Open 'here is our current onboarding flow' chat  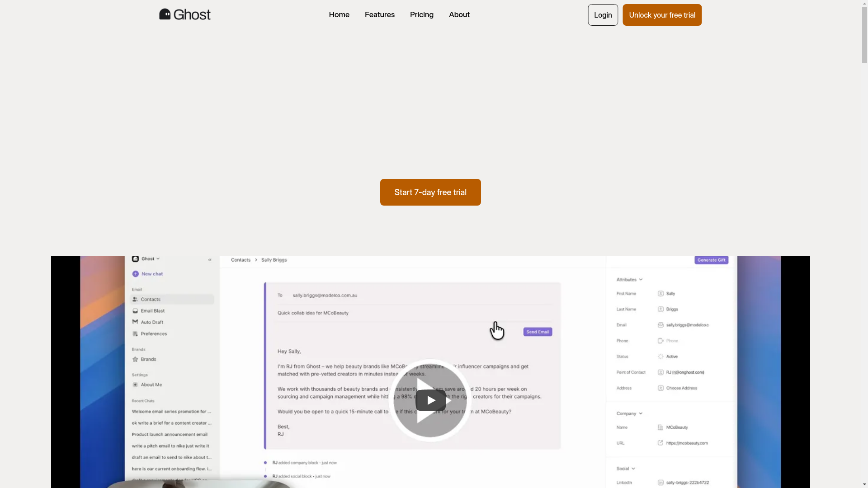click(x=171, y=469)
